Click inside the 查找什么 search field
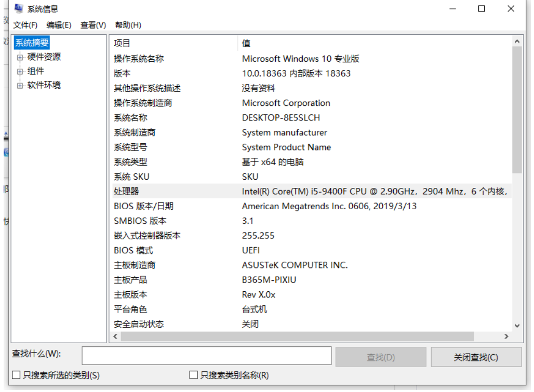This screenshot has height=392, width=534. coord(206,356)
